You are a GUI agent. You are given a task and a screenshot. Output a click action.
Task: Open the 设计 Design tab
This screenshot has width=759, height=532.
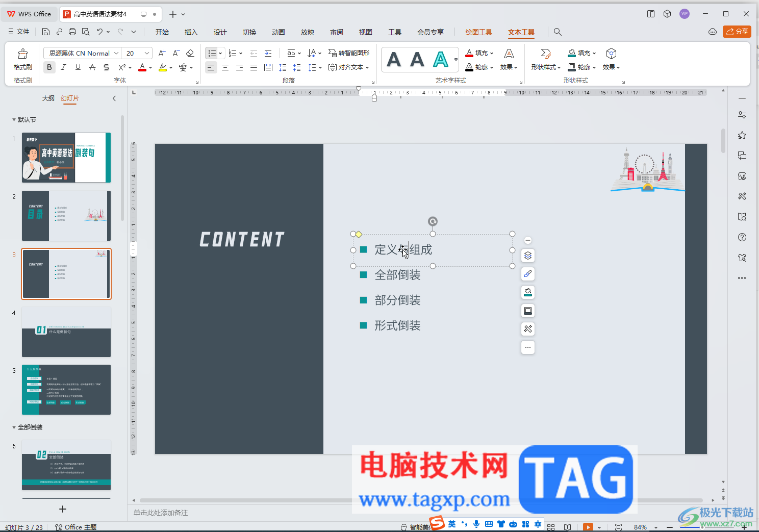pyautogui.click(x=220, y=32)
